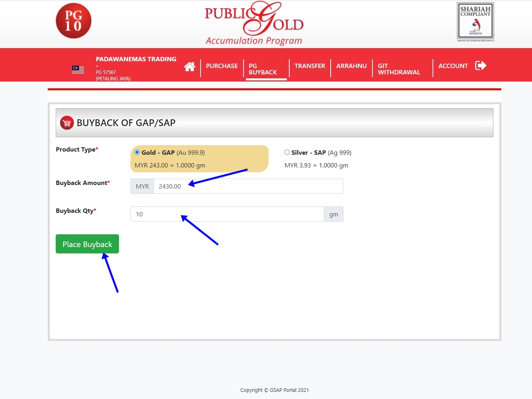Click the Buyback Qty input field
Image resolution: width=532 pixels, height=399 pixels.
tap(227, 214)
